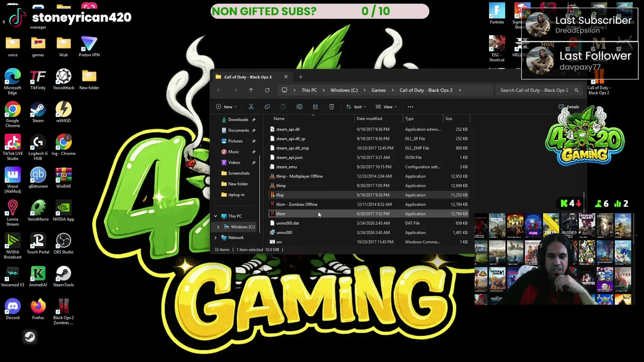Open the Sort dropdown menu
This screenshot has width=644, height=362.
356,107
